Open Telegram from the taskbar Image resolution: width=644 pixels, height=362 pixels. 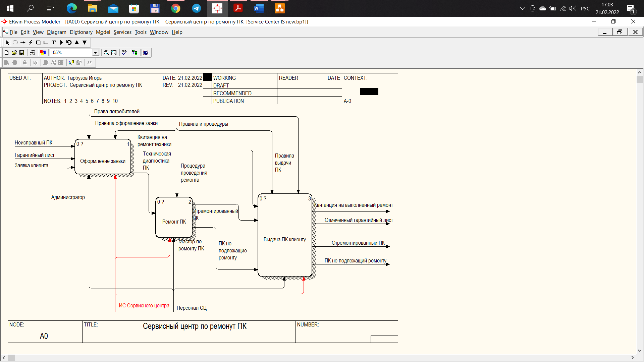[196, 8]
